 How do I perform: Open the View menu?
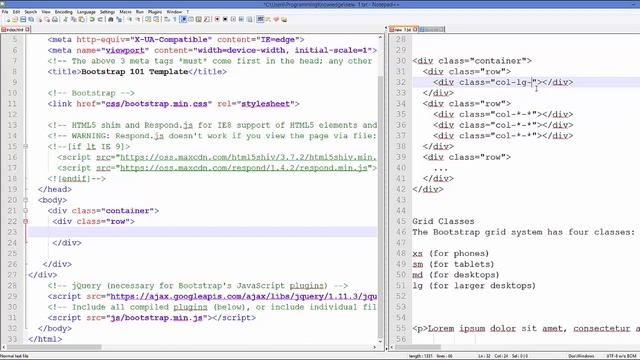click(x=46, y=12)
